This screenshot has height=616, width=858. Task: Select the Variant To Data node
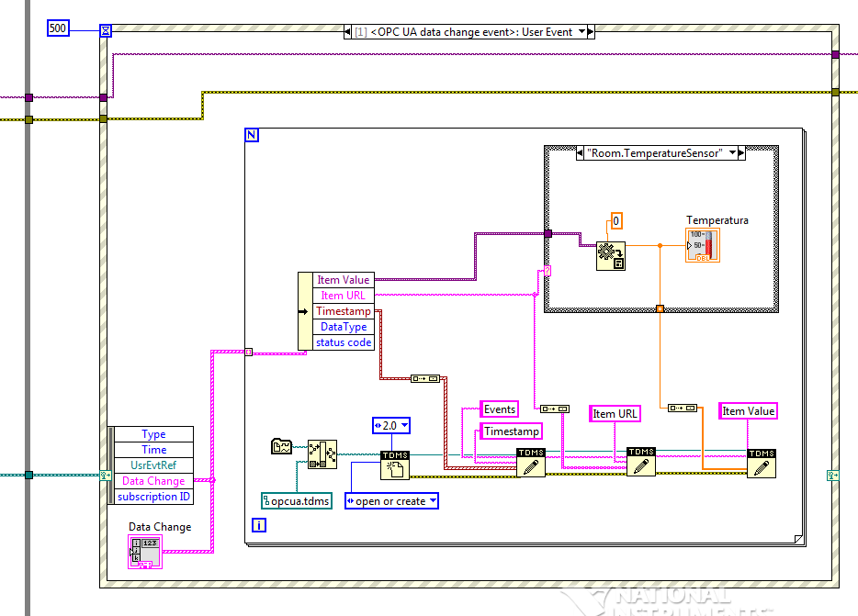point(611,256)
